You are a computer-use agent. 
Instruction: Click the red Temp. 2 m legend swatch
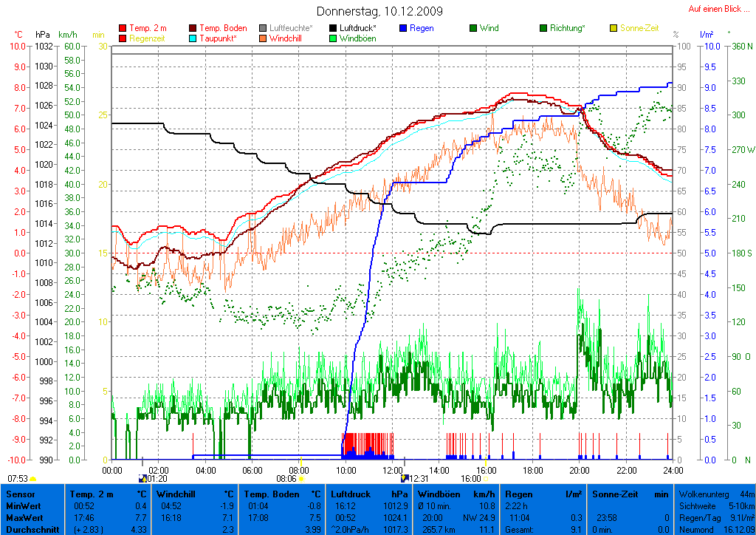[123, 29]
